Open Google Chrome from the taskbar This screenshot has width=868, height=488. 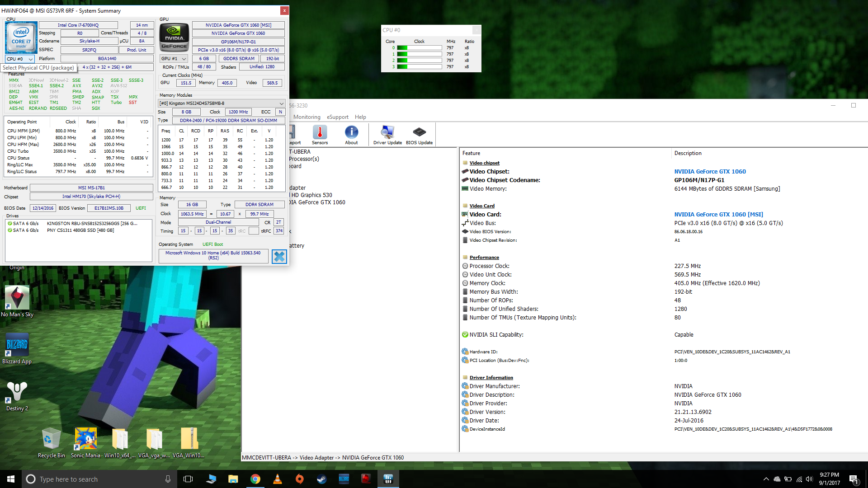(255, 479)
